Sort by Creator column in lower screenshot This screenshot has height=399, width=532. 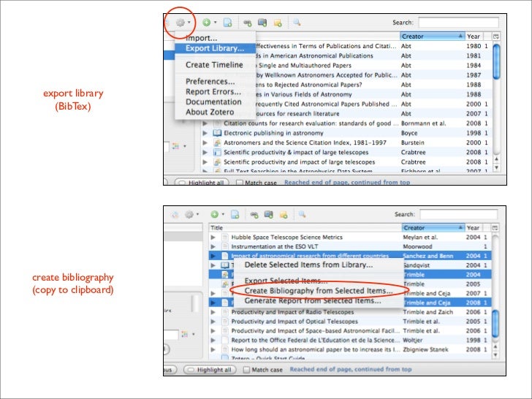pos(433,228)
